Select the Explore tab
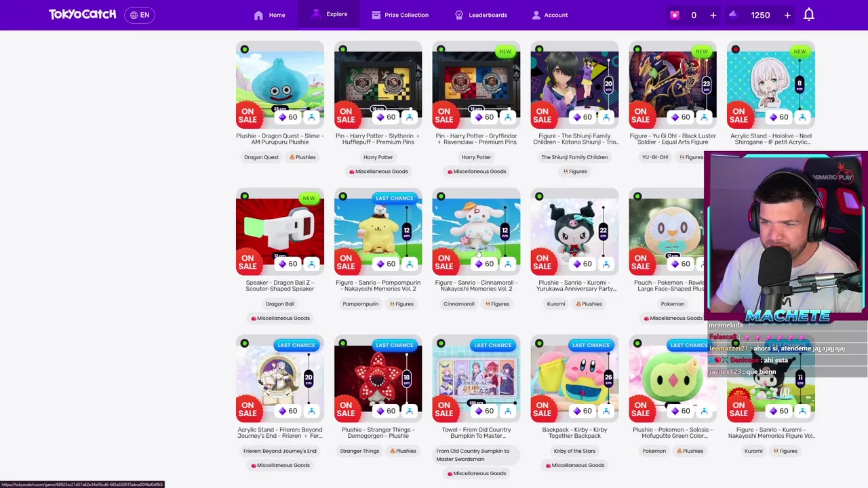This screenshot has height=488, width=868. [x=330, y=14]
